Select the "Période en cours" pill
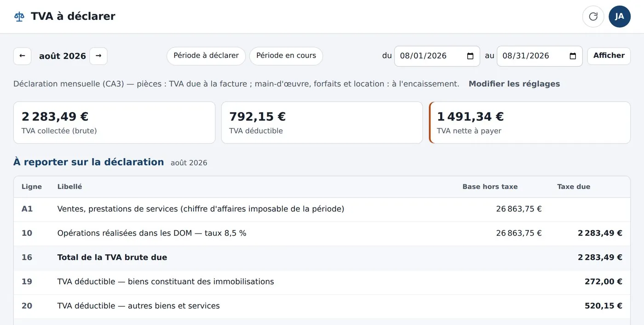 click(x=286, y=56)
